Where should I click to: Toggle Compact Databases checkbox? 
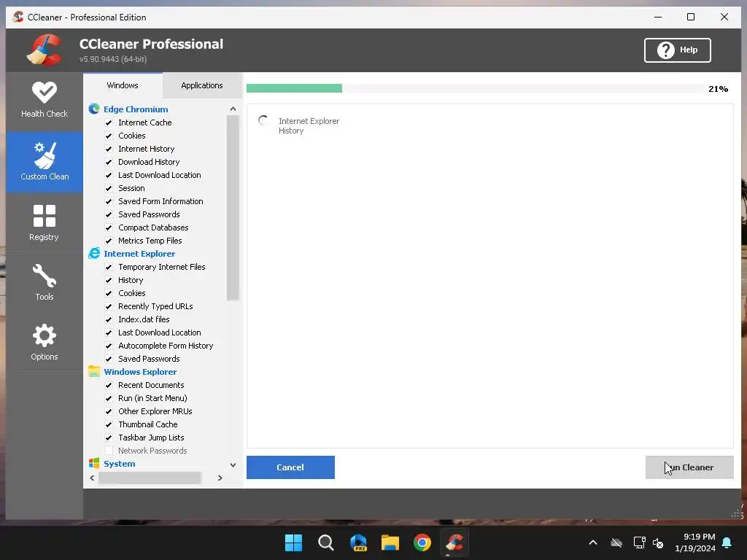[109, 227]
